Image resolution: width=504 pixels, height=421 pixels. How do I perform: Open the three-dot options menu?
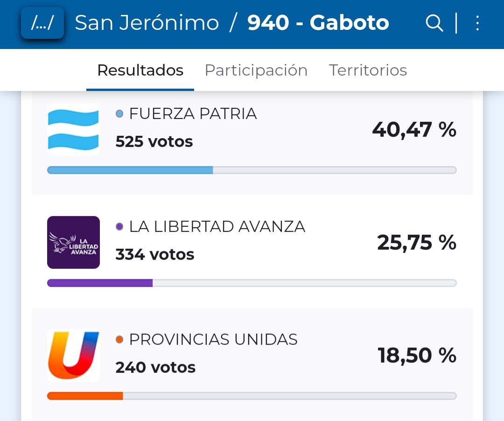pos(477,23)
